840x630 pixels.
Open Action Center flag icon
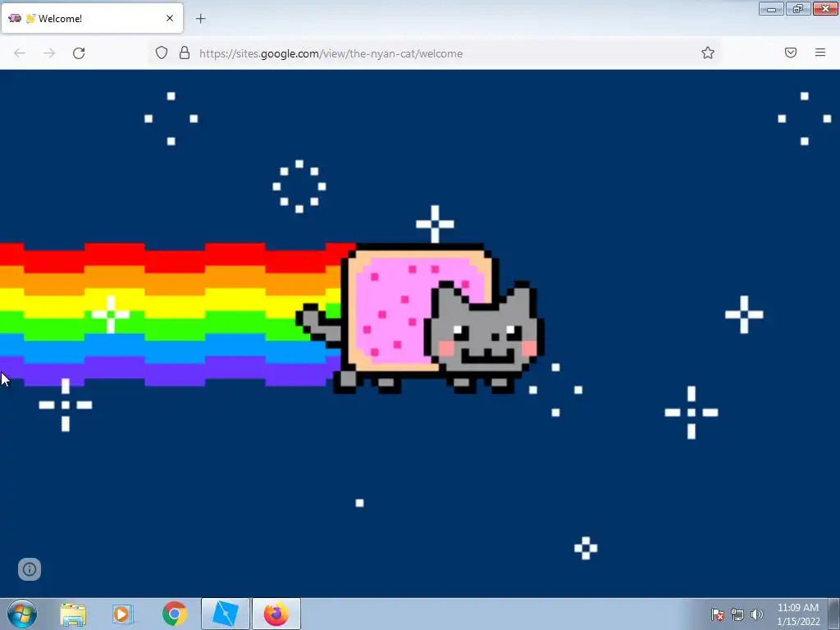(718, 614)
